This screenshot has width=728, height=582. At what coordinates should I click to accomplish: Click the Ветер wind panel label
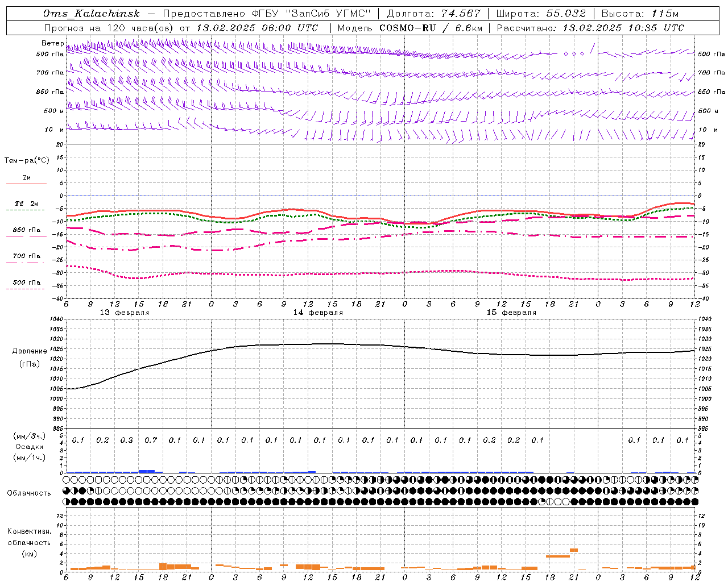coord(53,44)
